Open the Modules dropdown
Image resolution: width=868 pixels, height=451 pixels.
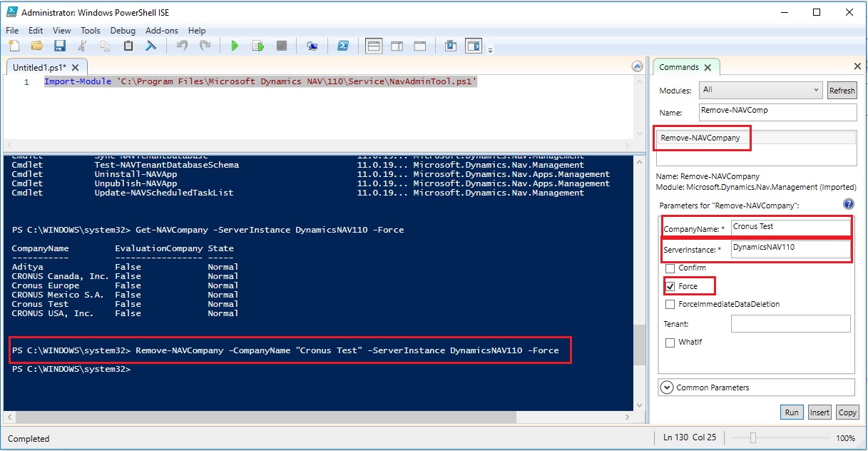[x=761, y=90]
